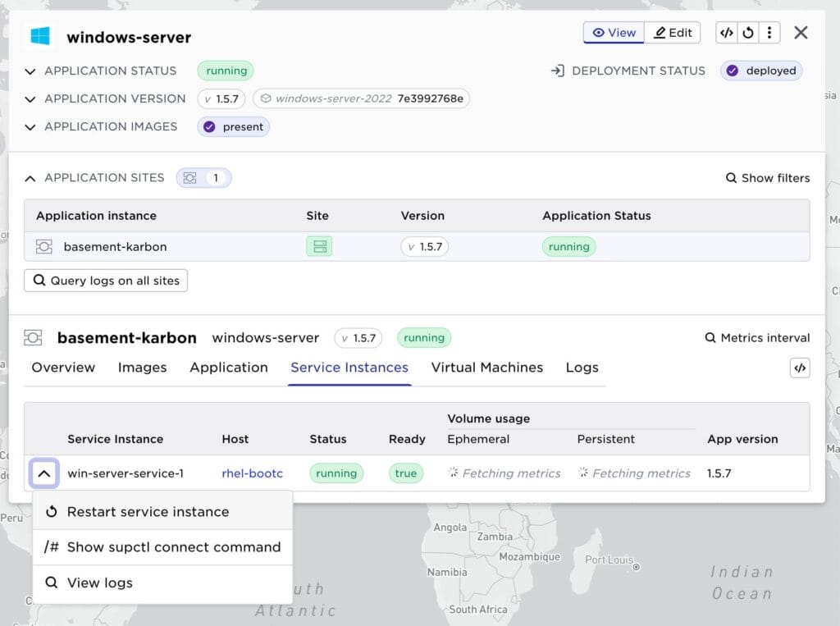The height and width of the screenshot is (626, 840).
Task: Click the Windows logo application icon
Action: [40, 37]
